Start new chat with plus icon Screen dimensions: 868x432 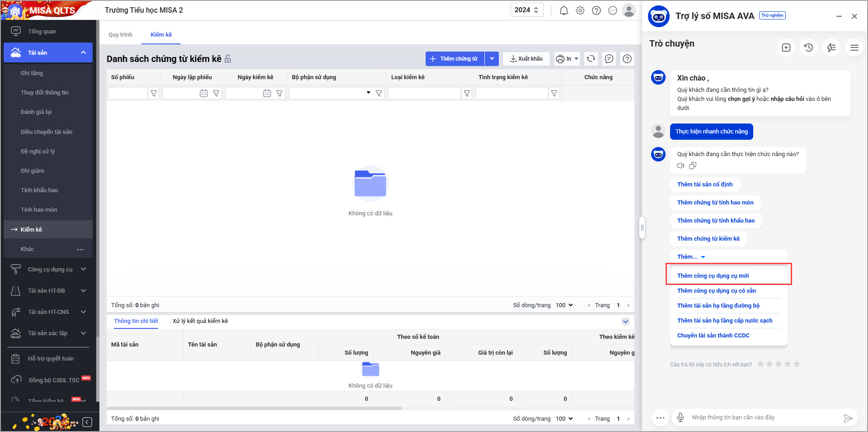pos(786,47)
